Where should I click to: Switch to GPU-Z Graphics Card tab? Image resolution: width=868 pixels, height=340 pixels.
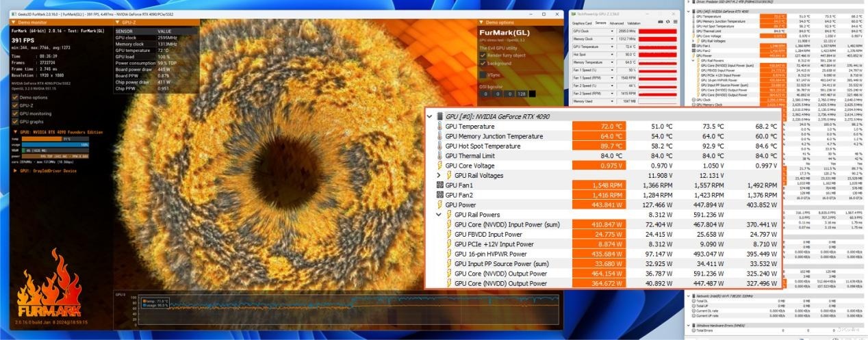point(582,23)
